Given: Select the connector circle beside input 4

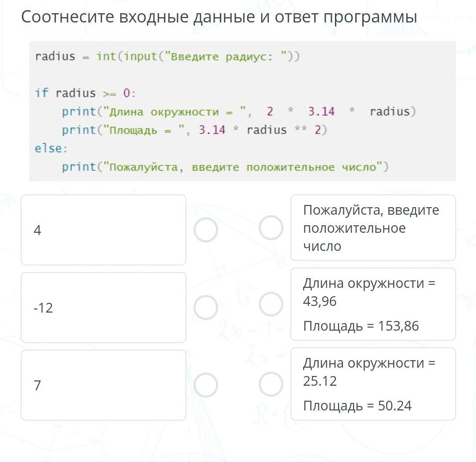Looking at the screenshot, I should (x=206, y=230).
